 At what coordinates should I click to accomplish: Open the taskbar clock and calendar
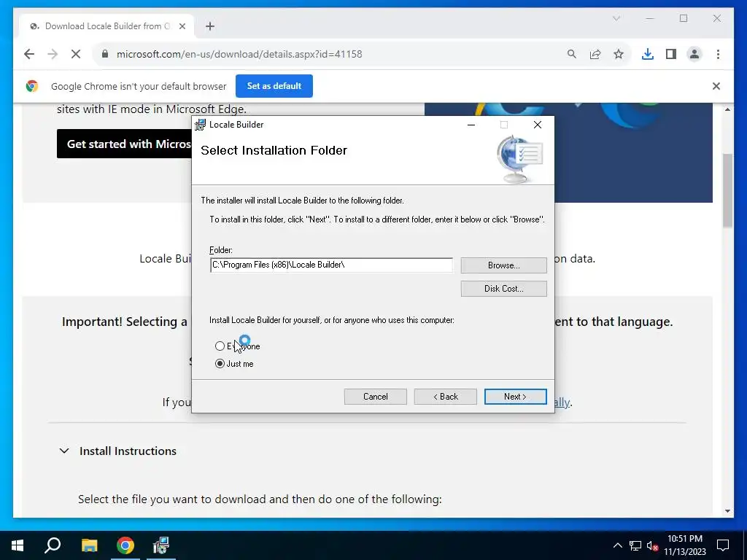click(x=685, y=545)
